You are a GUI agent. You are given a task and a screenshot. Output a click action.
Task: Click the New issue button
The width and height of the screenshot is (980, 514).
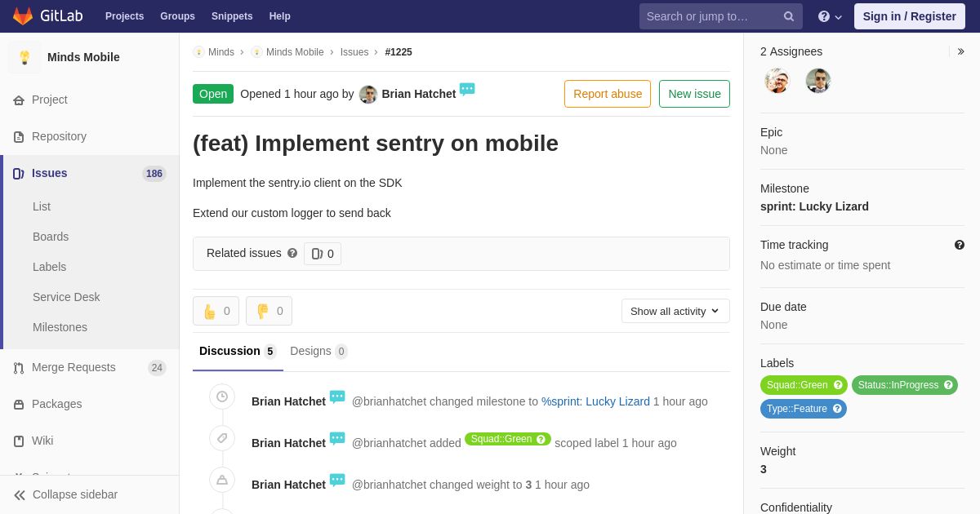click(x=694, y=94)
